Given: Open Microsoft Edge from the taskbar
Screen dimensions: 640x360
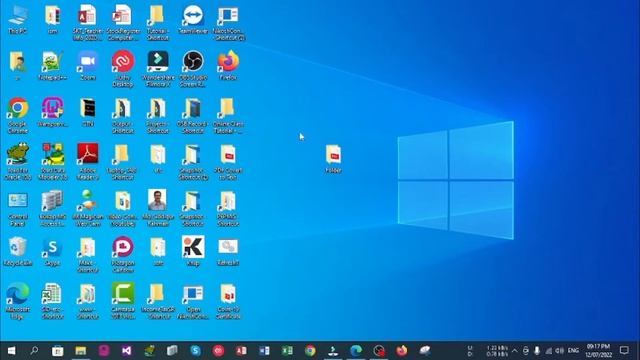Looking at the screenshot, I should 356,350.
